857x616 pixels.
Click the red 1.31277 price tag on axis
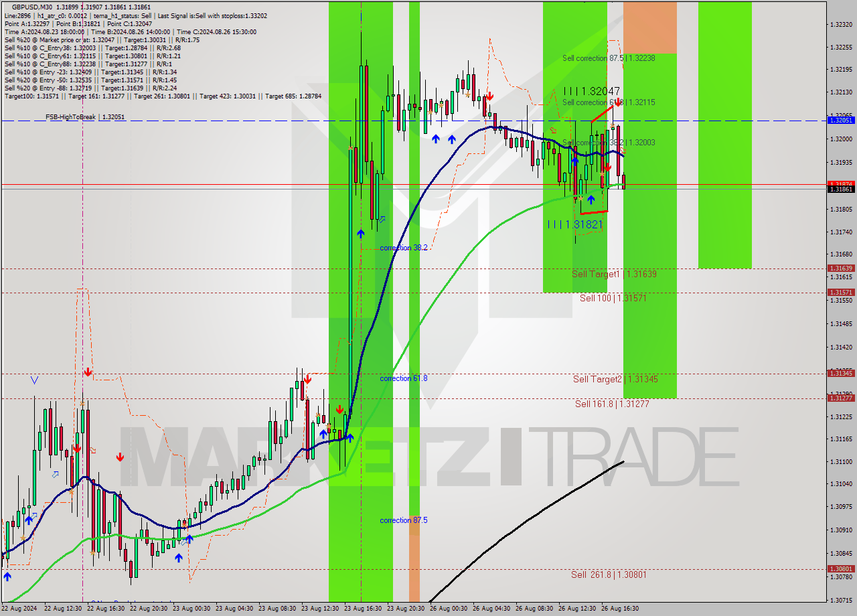[x=841, y=398]
